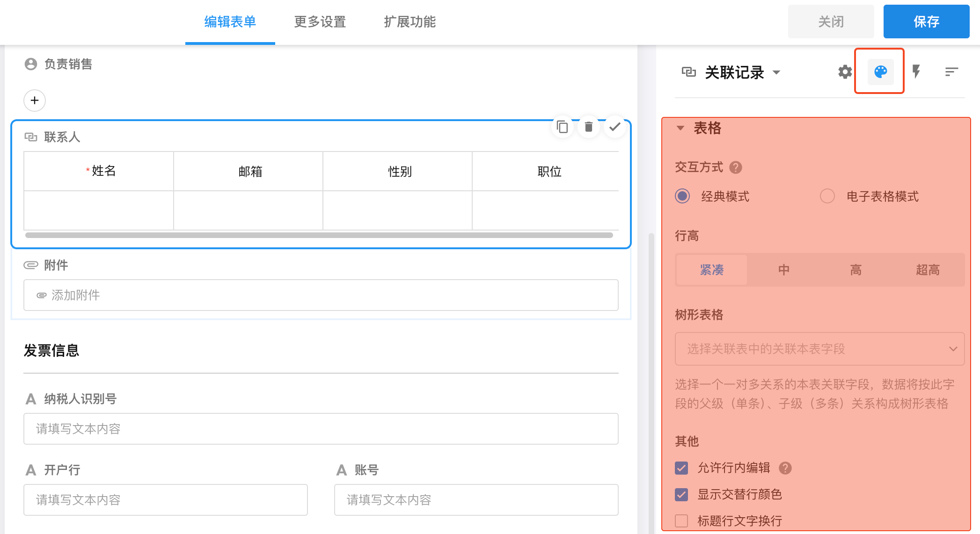Select the 电子表格模式 radio option
The image size is (980, 534).
click(x=827, y=196)
